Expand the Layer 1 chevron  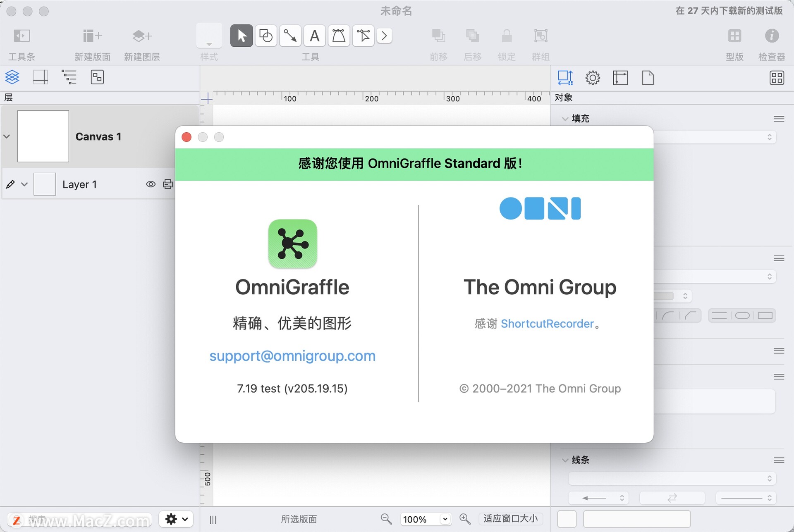pyautogui.click(x=24, y=184)
